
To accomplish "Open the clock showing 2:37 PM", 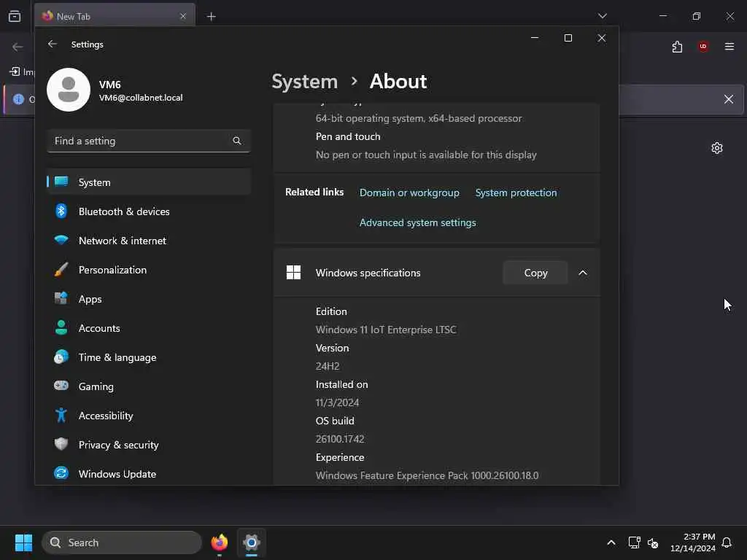I will tap(693, 542).
